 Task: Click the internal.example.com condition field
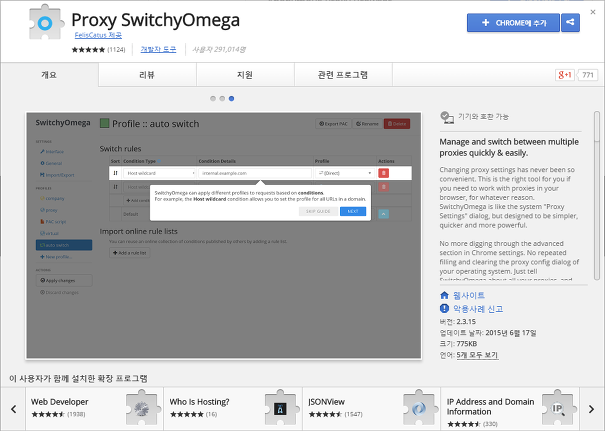[x=255, y=173]
